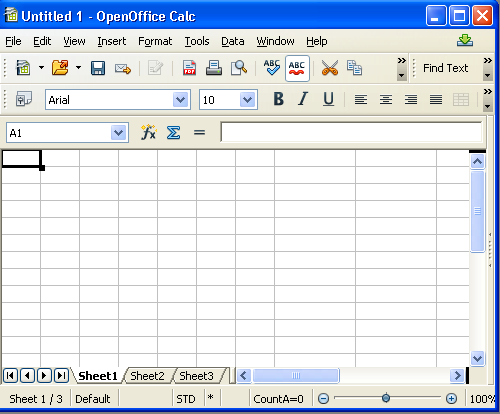Click the zoom slider handle

[x=386, y=398]
